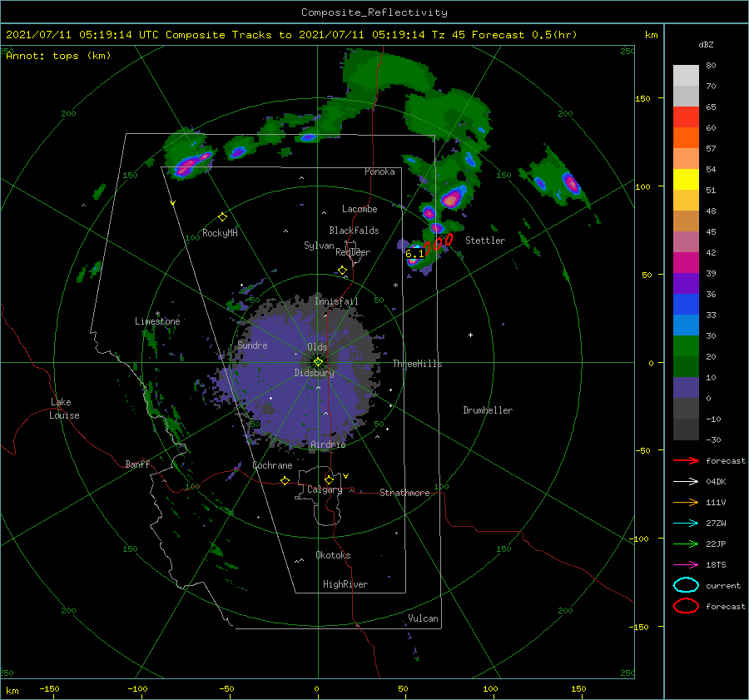
Task: Click the yellow diamond marker south of RedDeer
Action: click(x=342, y=271)
